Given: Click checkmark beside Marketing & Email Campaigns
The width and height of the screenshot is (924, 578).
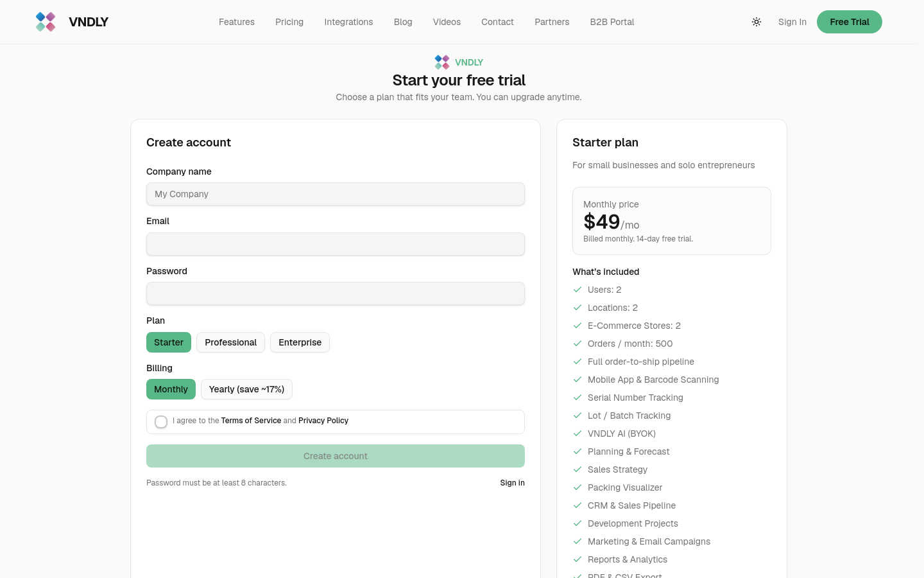Looking at the screenshot, I should point(577,541).
